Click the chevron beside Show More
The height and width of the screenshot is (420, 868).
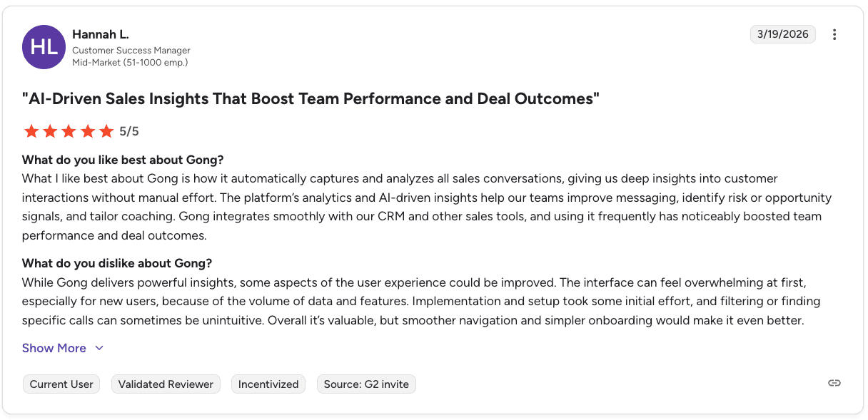click(99, 348)
